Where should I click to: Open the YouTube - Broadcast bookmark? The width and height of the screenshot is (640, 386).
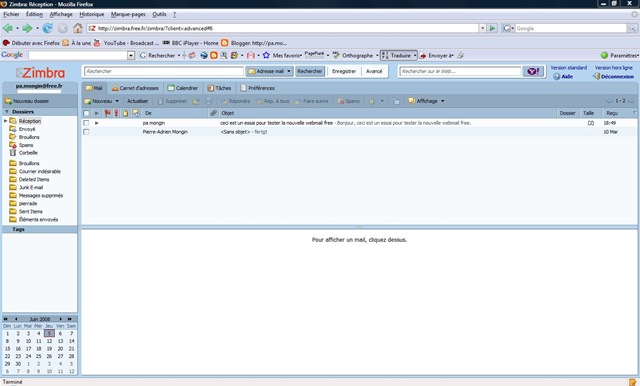pos(126,43)
